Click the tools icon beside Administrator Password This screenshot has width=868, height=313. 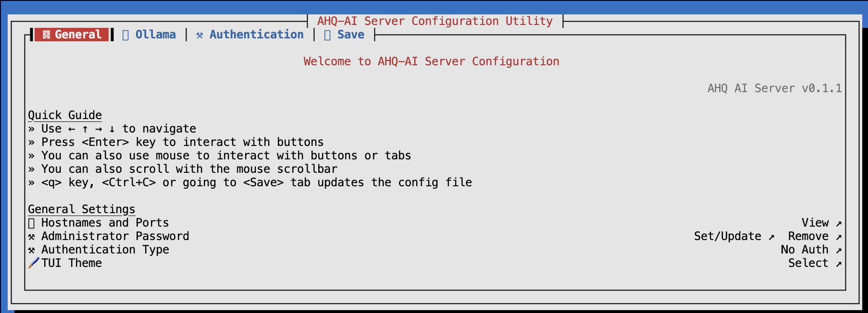coord(32,237)
